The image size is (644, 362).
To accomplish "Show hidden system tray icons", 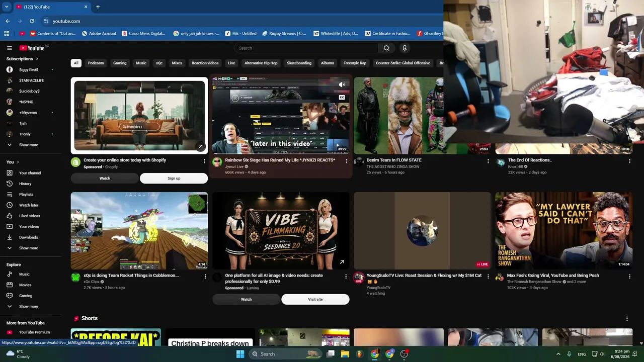I will pyautogui.click(x=558, y=354).
